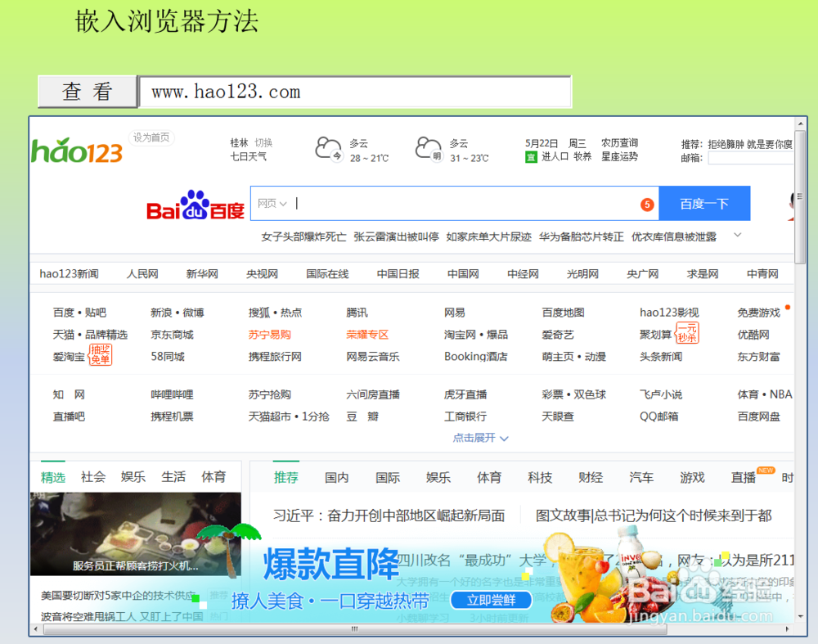This screenshot has width=818, height=644.
Task: Click the red 5 badge in the search bar
Action: (x=645, y=205)
